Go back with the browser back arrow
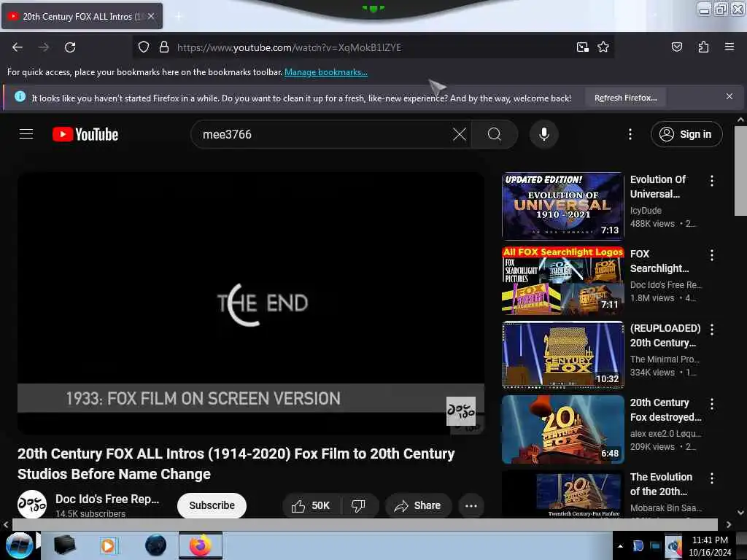Image resolution: width=747 pixels, height=560 pixels. point(18,47)
